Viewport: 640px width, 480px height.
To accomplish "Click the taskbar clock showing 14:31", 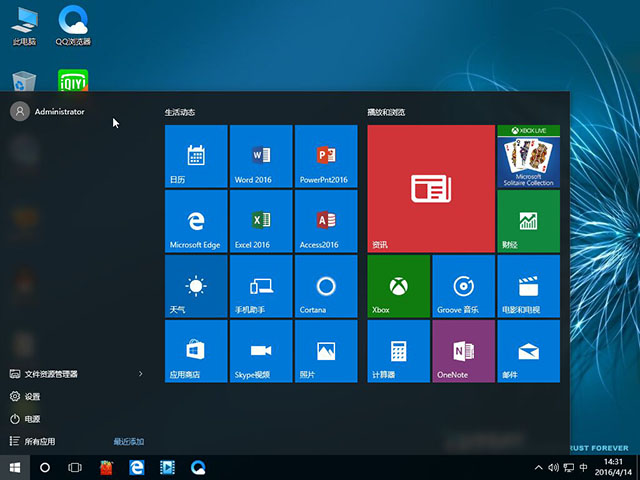I will coord(613,467).
